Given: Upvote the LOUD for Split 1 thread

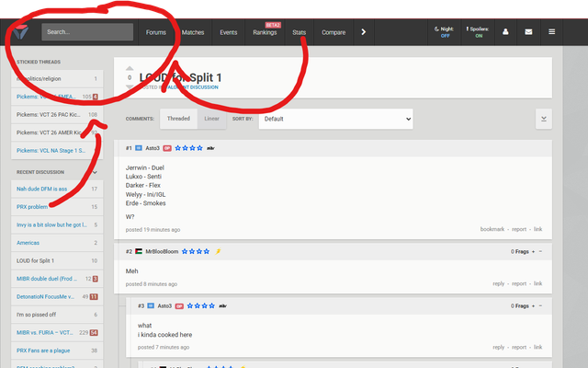Looking at the screenshot, I should click(x=130, y=68).
